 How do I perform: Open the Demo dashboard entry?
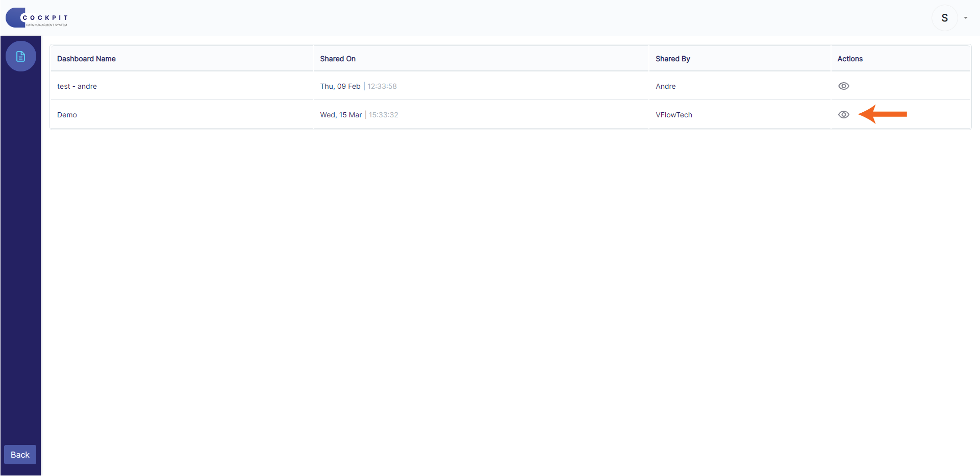(67, 114)
